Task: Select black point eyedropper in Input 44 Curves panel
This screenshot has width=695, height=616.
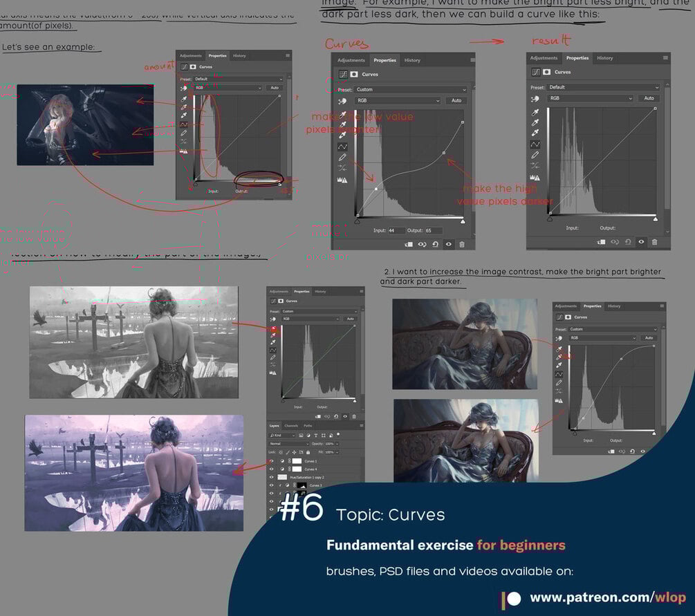Action: tap(342, 115)
